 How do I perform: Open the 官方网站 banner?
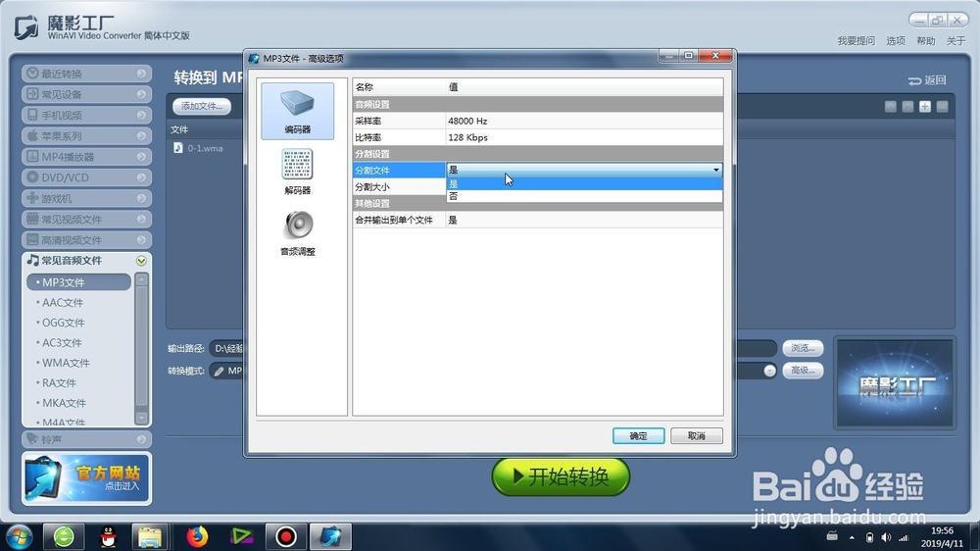pos(87,478)
